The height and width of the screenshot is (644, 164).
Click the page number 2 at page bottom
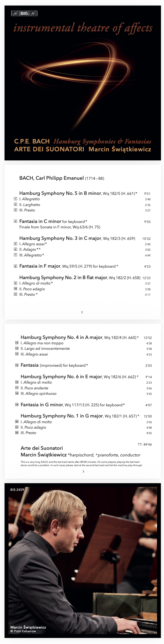coord(82,312)
